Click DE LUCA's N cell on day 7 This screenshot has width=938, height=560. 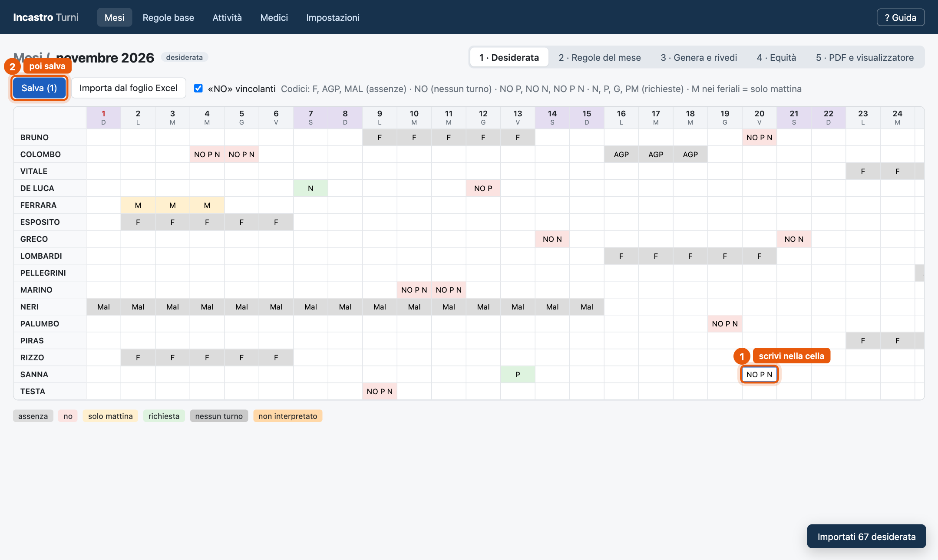click(x=310, y=188)
